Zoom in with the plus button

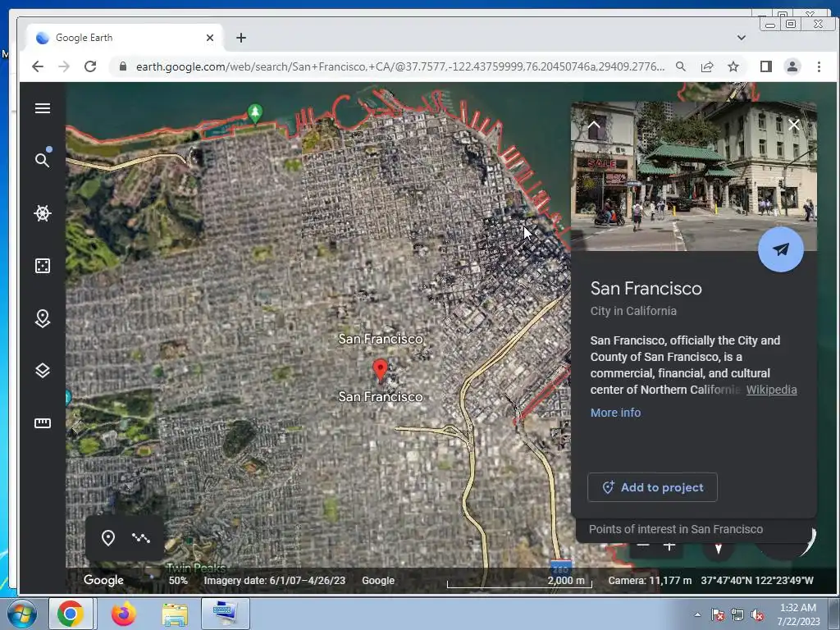[669, 546]
